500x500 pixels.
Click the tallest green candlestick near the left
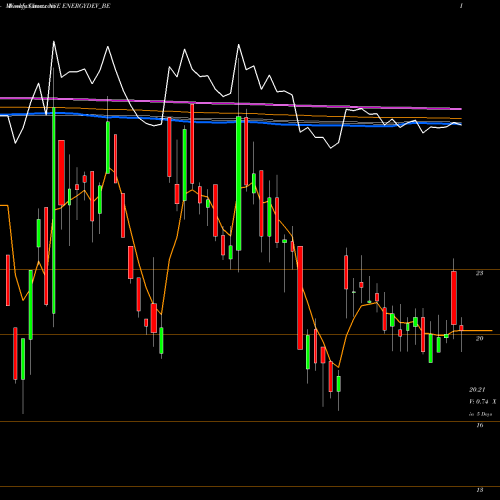(54, 210)
